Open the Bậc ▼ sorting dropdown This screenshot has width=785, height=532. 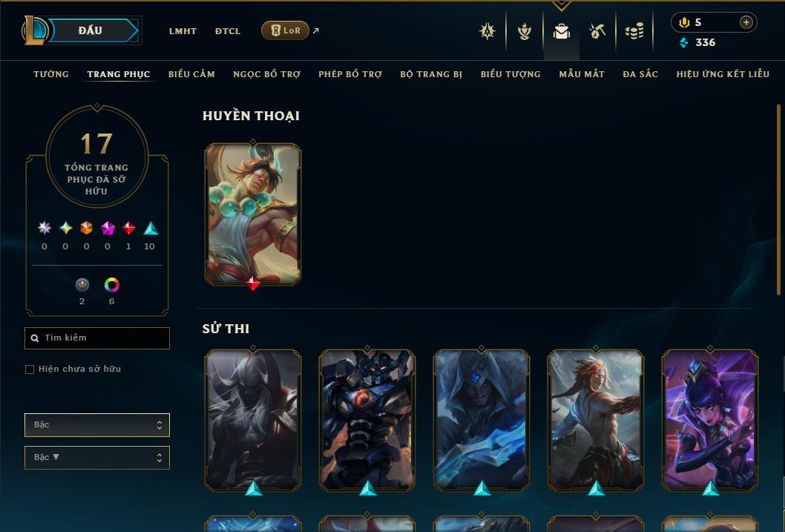[97, 457]
